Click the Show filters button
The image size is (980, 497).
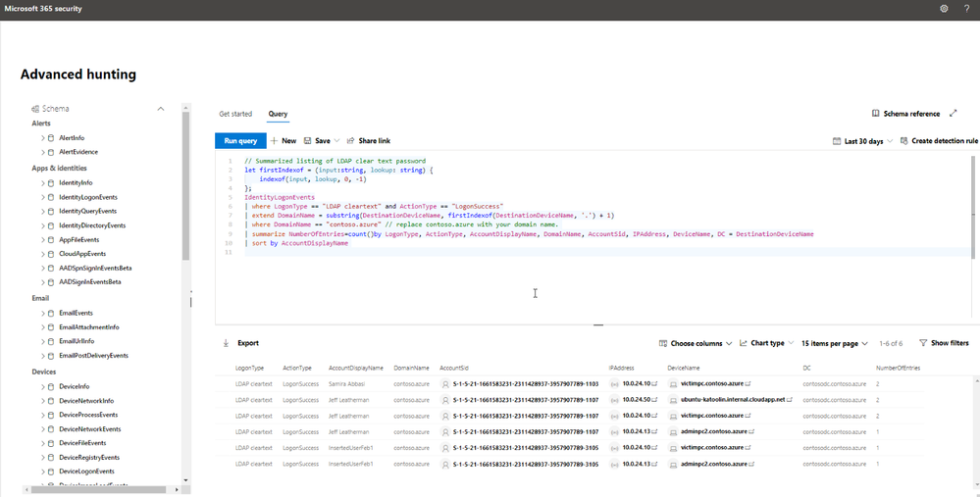(x=945, y=343)
